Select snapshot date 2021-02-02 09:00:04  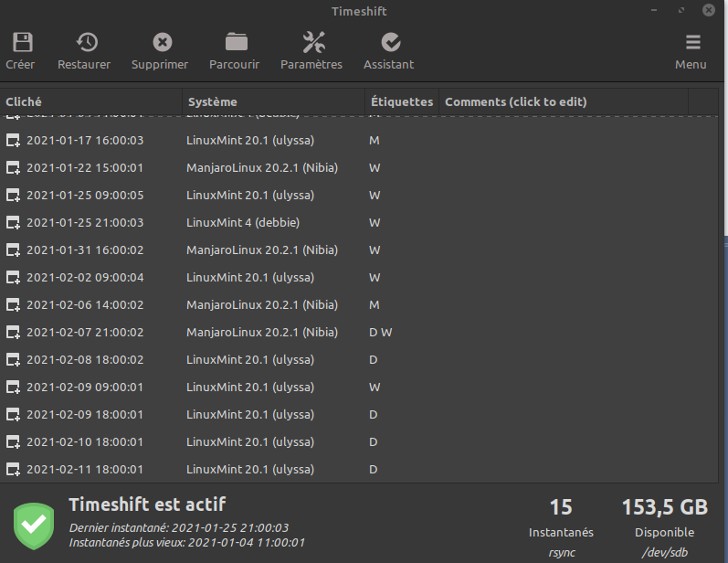click(85, 277)
